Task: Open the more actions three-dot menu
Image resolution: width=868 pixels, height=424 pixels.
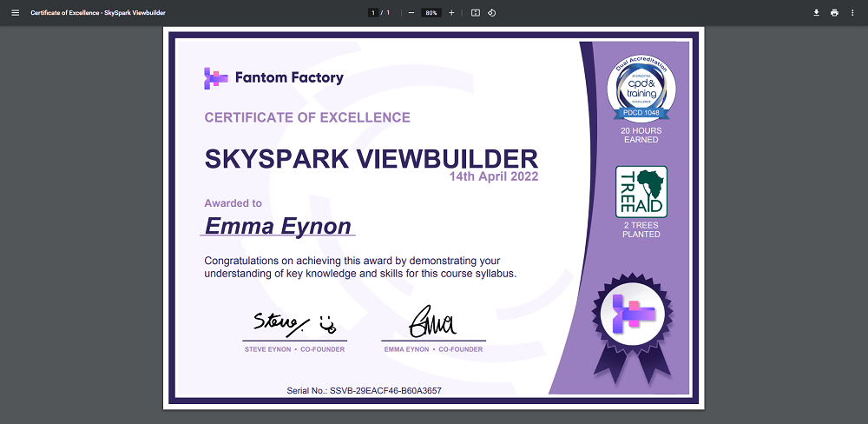Action: tap(852, 13)
